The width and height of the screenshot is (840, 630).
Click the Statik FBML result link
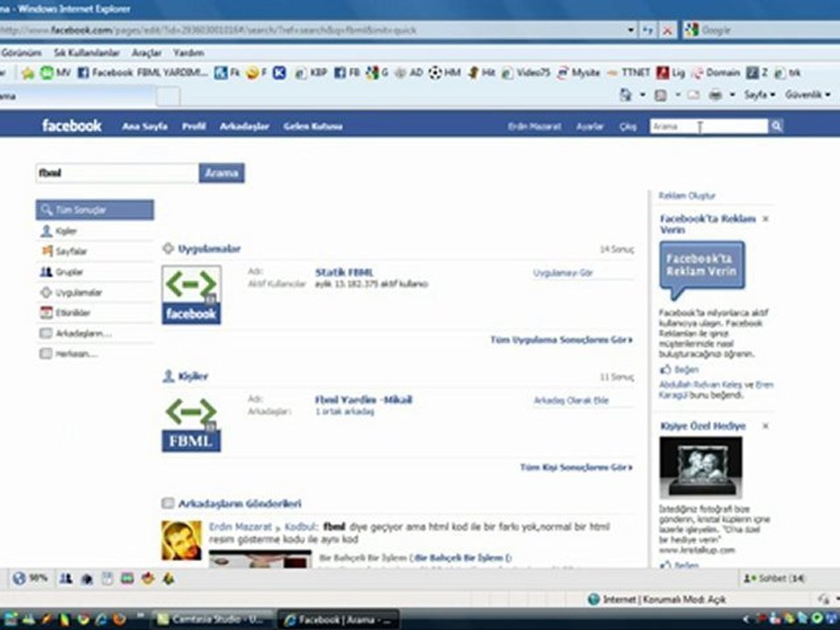point(344,272)
